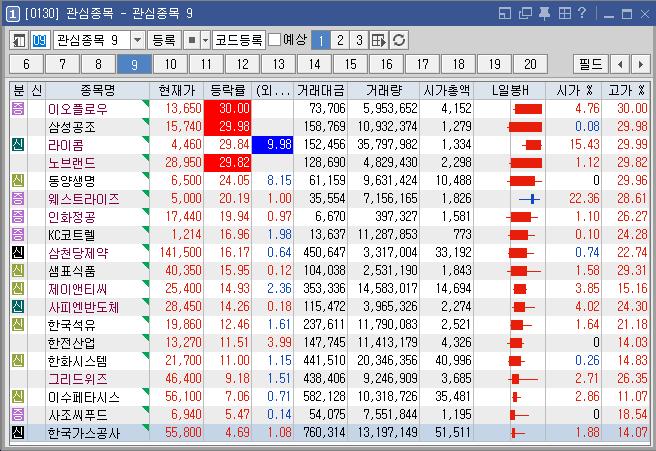Select the 삼성공조 stock name

72,127
